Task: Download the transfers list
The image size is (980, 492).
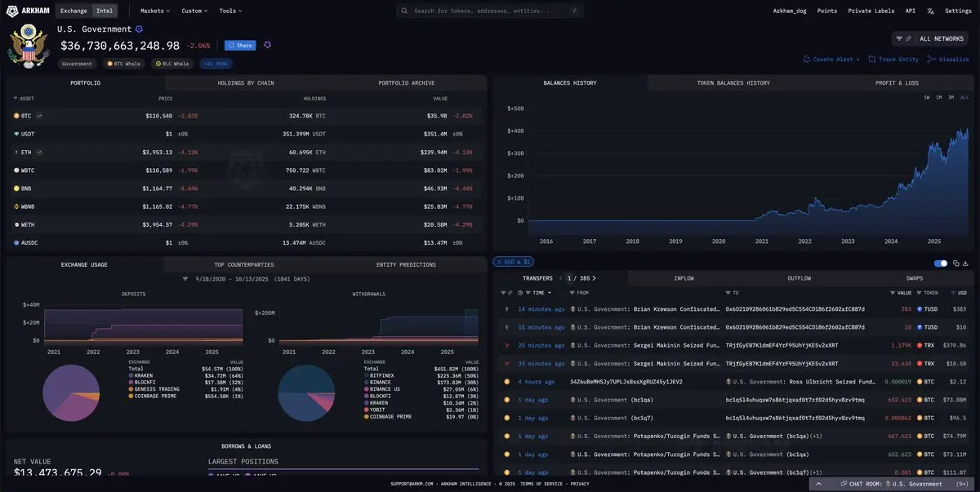Action: pos(966,263)
